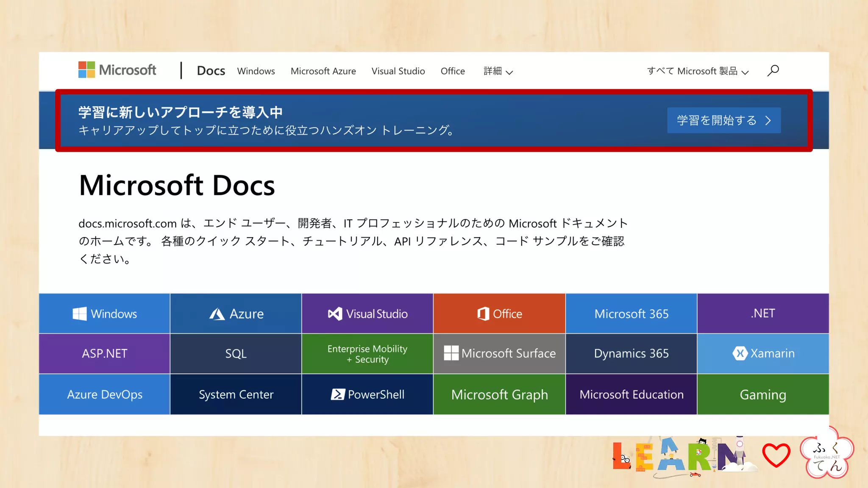Viewport: 868px width, 488px height.
Task: Click the PowerShell prompt icon
Action: 338,394
